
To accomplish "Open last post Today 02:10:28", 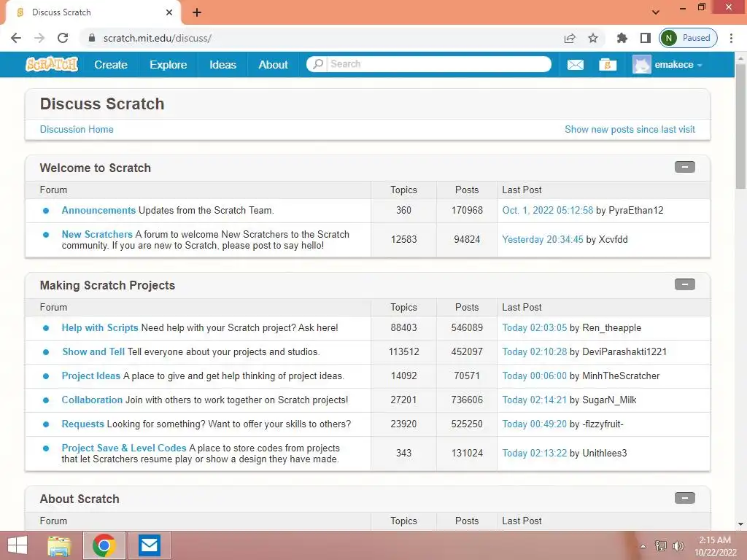I will pos(535,352).
